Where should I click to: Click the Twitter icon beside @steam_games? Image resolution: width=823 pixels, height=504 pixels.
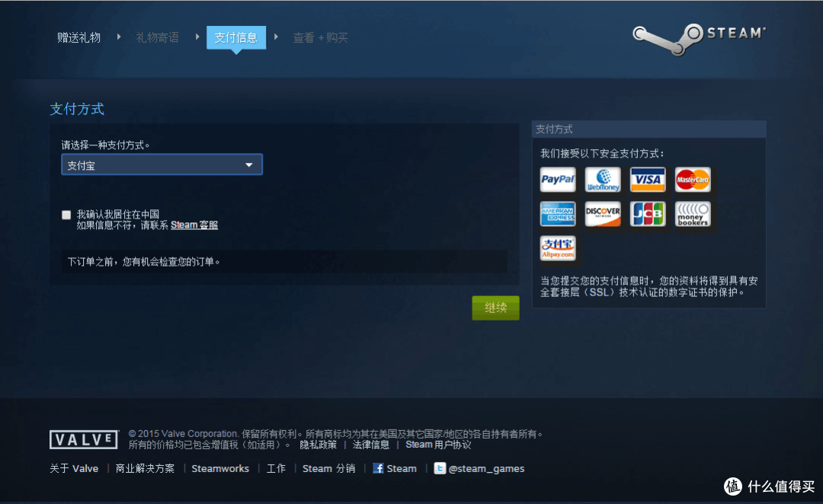(x=440, y=468)
